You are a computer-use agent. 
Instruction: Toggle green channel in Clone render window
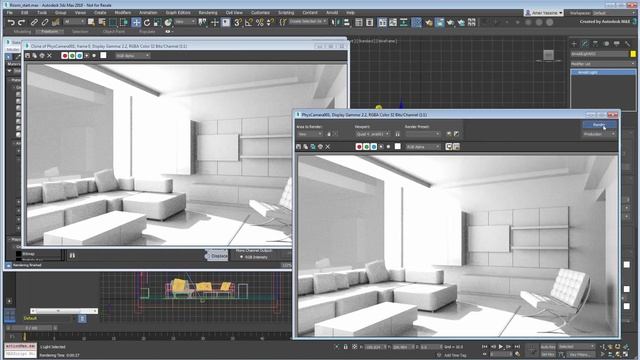click(72, 55)
